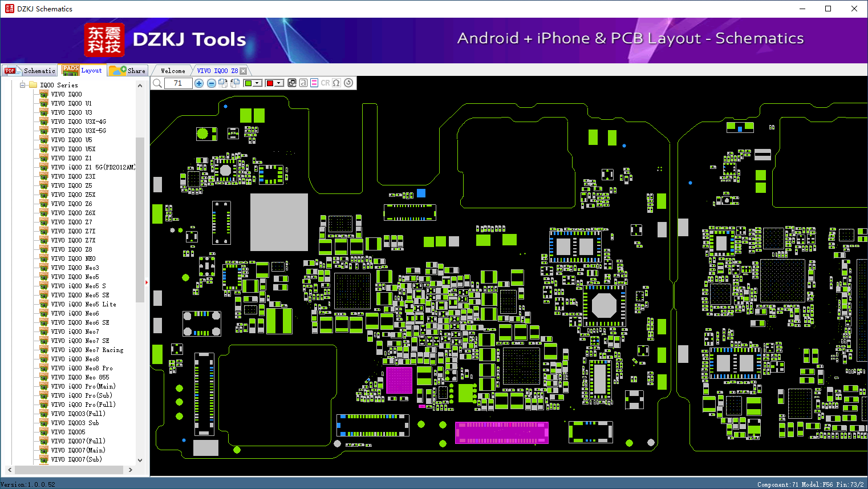This screenshot has height=489, width=868.
Task: Switch to the Schematic tab
Action: tap(30, 71)
